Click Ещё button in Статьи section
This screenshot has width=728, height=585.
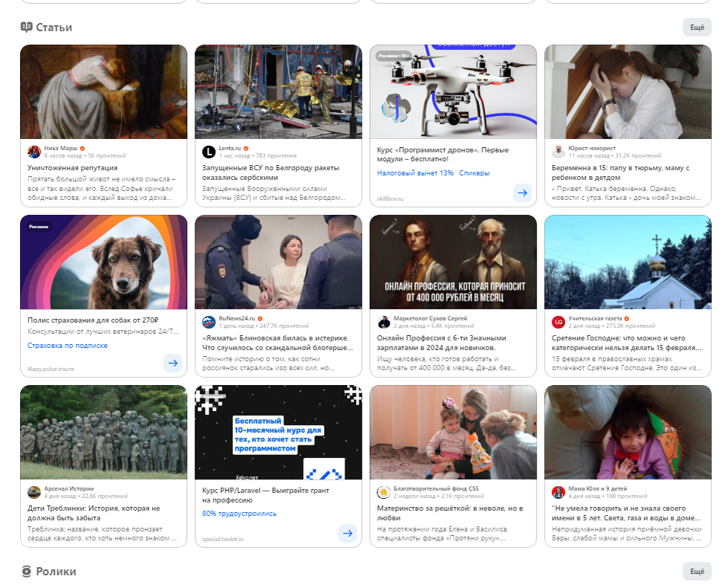(x=697, y=28)
